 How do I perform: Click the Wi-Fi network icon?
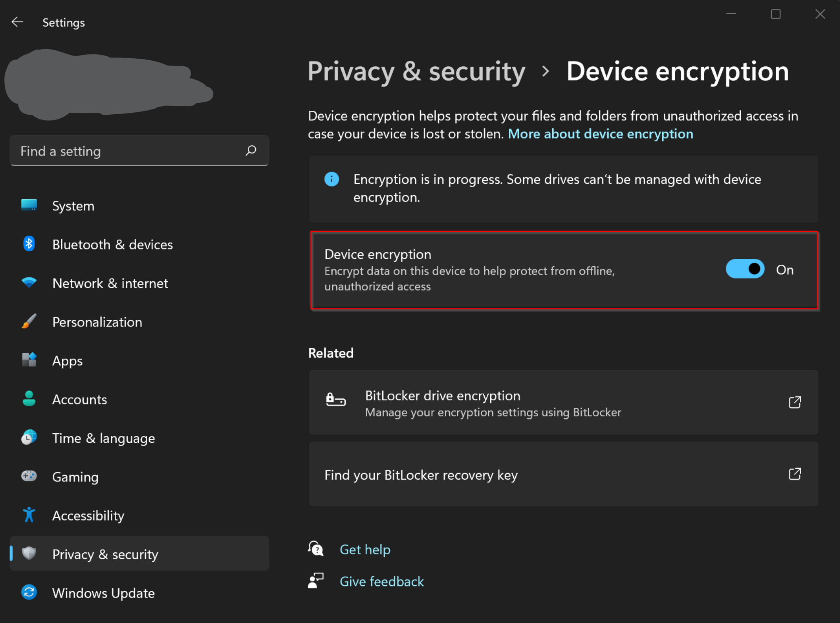(x=29, y=283)
